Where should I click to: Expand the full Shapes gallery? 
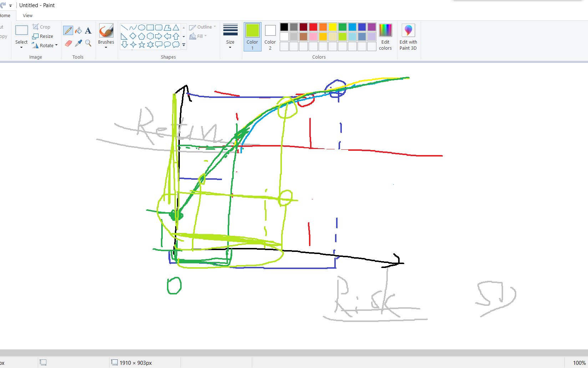pyautogui.click(x=184, y=45)
